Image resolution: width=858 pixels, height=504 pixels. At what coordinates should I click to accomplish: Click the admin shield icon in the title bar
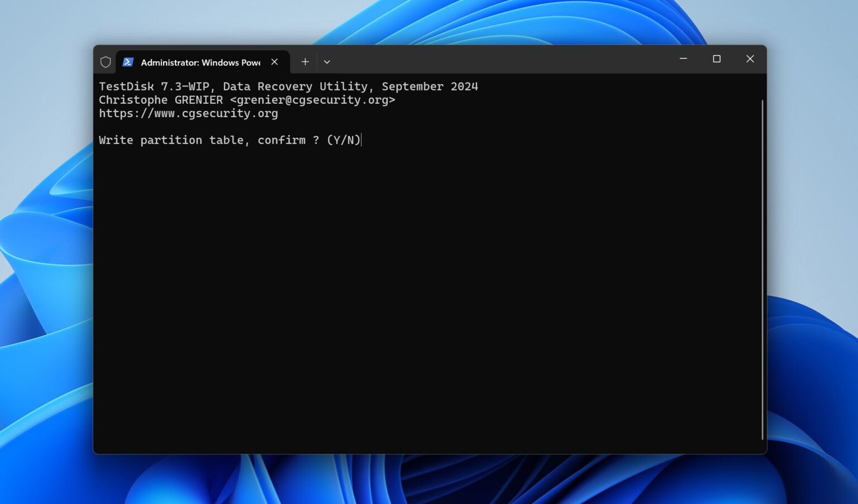[x=106, y=62]
